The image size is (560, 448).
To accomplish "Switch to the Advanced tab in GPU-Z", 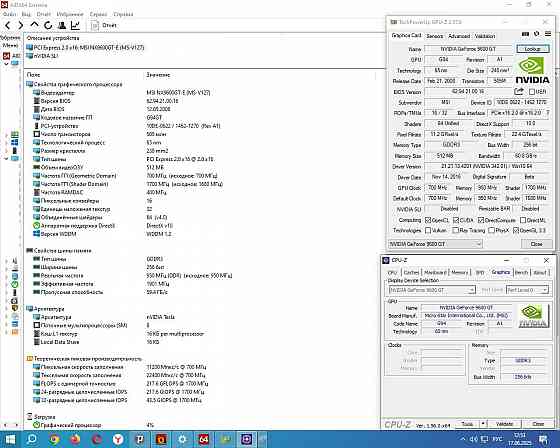I will pos(459,36).
